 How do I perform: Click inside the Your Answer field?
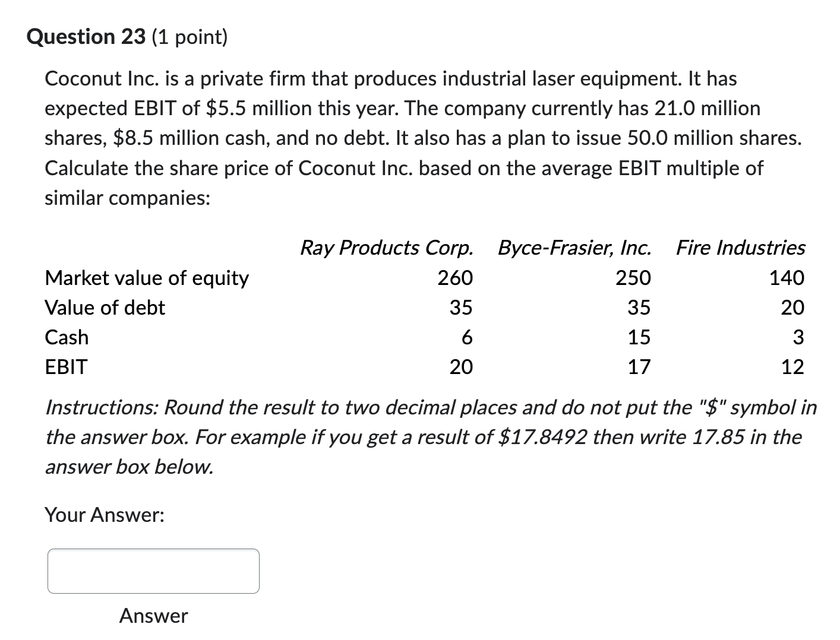pos(153,571)
